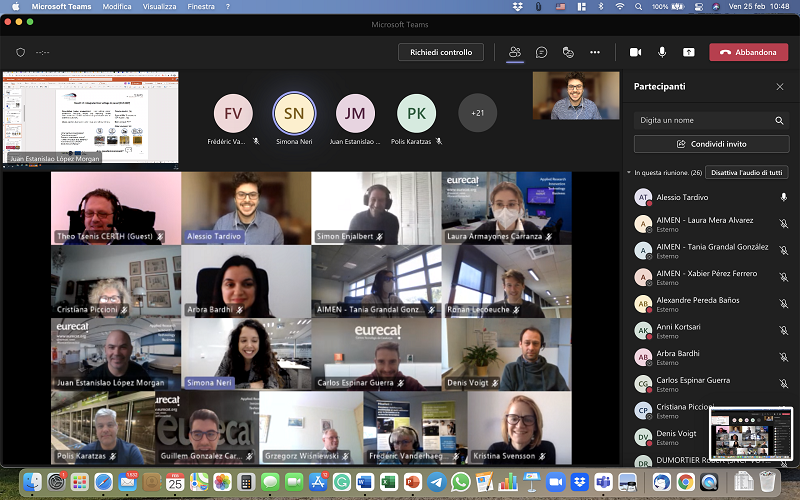Click the search magnifier in participants panel
The image size is (800, 500).
[779, 120]
